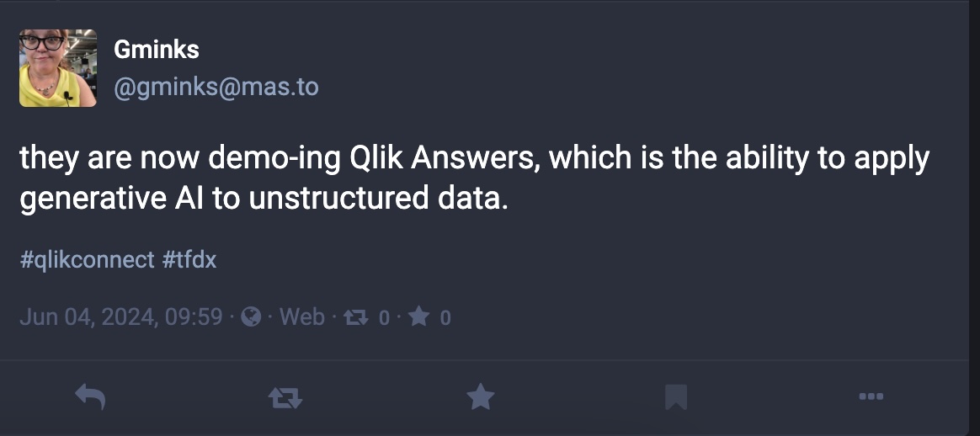
Task: Open the more options ellipsis menu
Action: point(871,396)
